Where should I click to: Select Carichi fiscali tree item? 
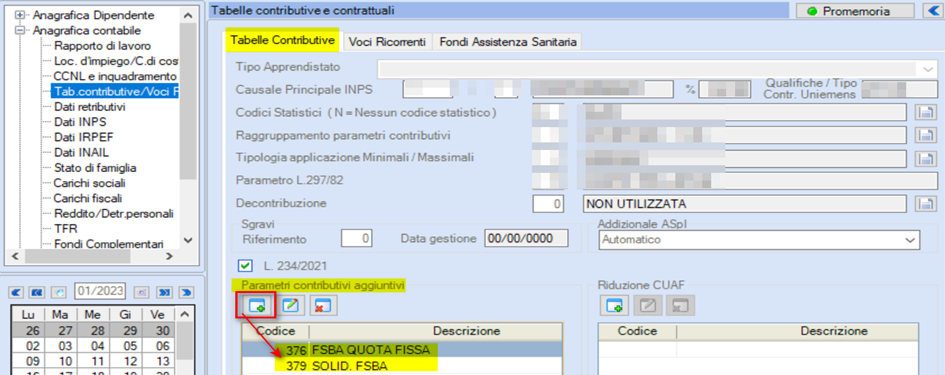(x=88, y=198)
